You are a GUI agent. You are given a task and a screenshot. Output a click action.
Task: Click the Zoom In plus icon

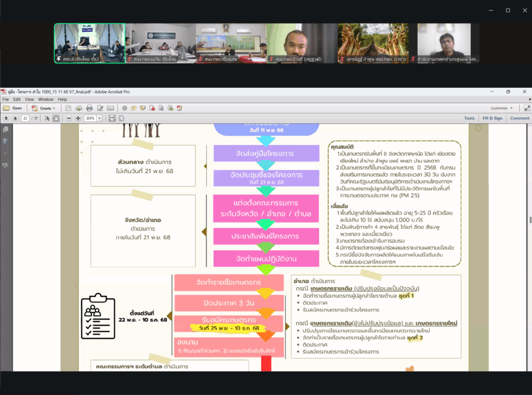[x=78, y=118]
